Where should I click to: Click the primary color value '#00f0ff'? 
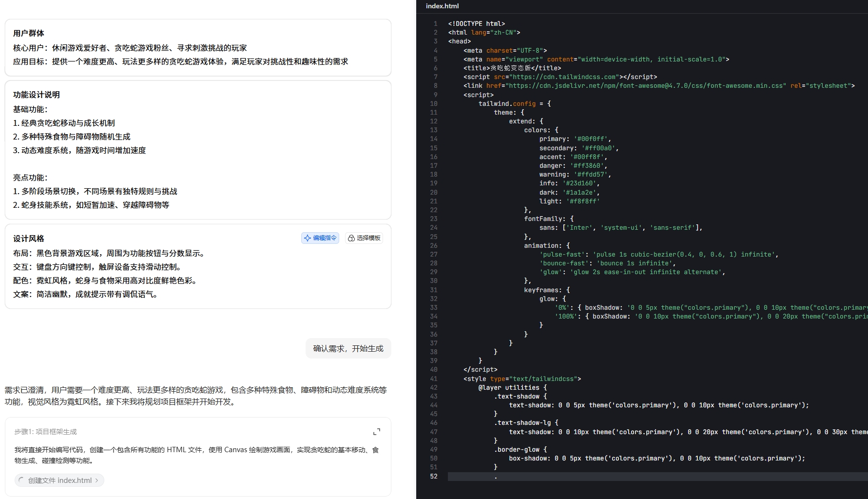(590, 139)
